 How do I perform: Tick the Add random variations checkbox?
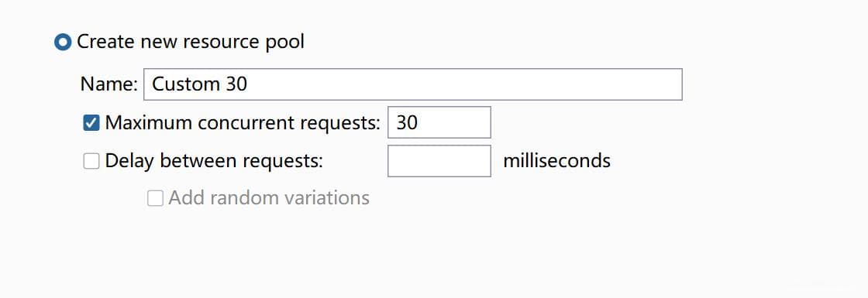155,198
